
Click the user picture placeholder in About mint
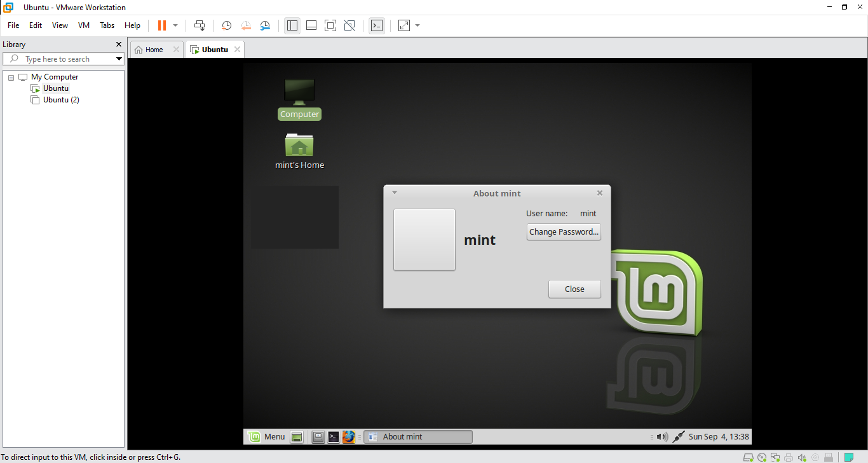(x=424, y=240)
